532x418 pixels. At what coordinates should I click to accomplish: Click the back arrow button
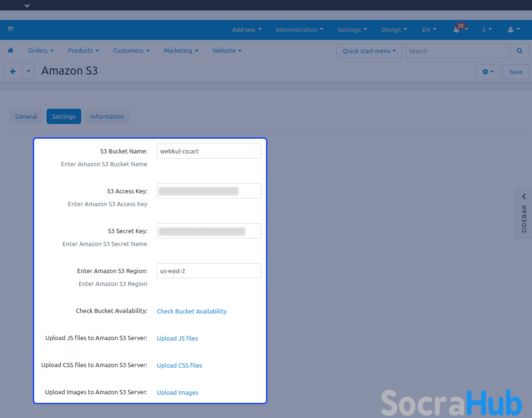(13, 72)
